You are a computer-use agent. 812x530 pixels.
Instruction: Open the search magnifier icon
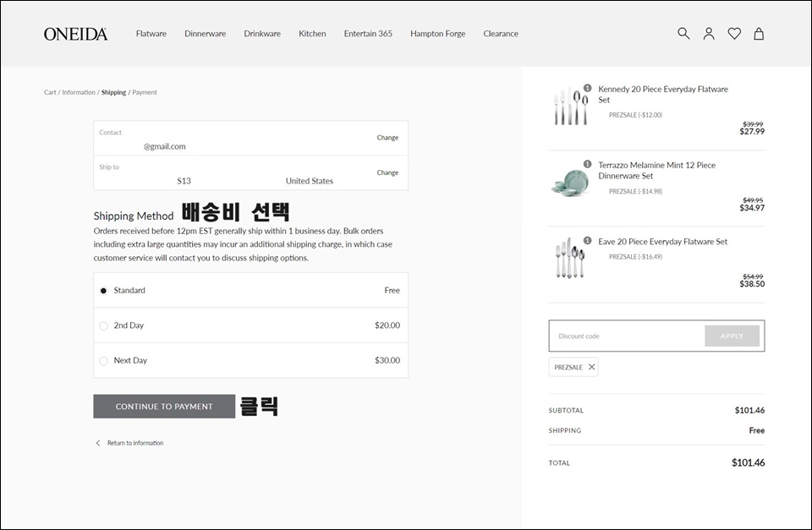point(683,34)
